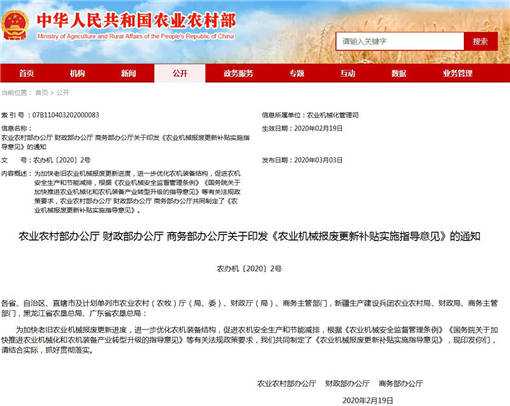Open the 政务服务 menu item
This screenshot has width=510, height=406.
coord(238,73)
